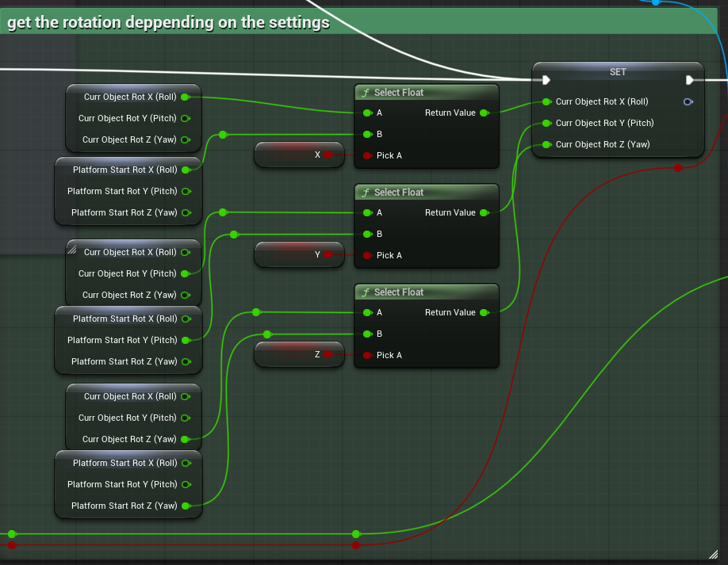The image size is (728, 565).
Task: Click the SET node's blue output pin
Action: pyautogui.click(x=688, y=101)
